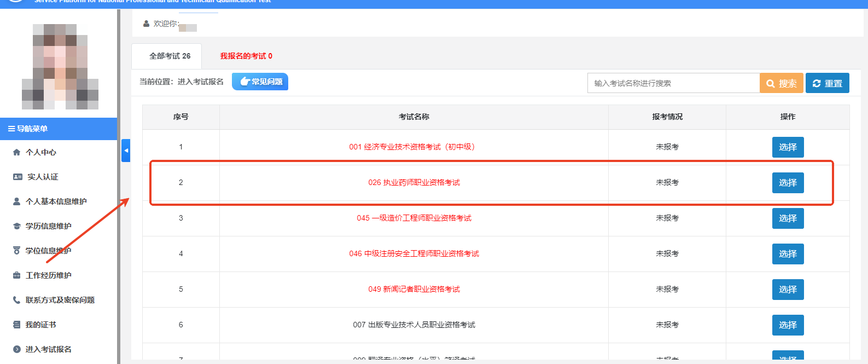Click the briefcase icon beside 工作经历维护
The image size is (868, 364).
pos(16,275)
